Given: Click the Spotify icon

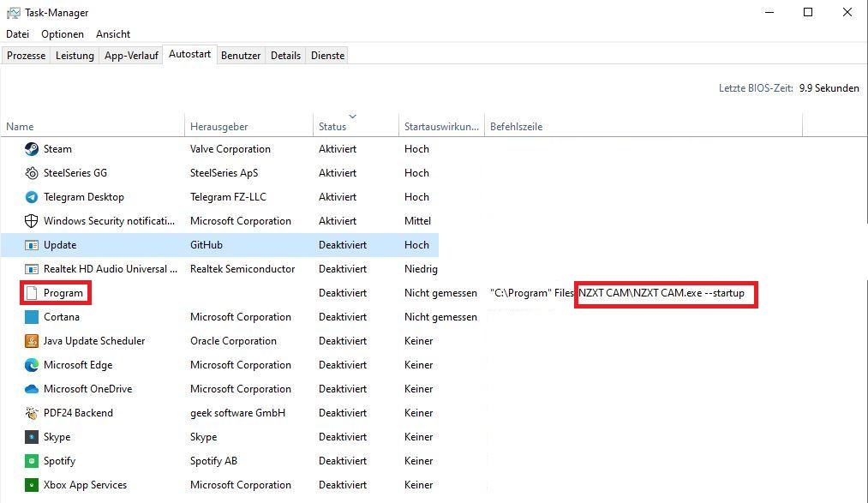Looking at the screenshot, I should coord(32,461).
